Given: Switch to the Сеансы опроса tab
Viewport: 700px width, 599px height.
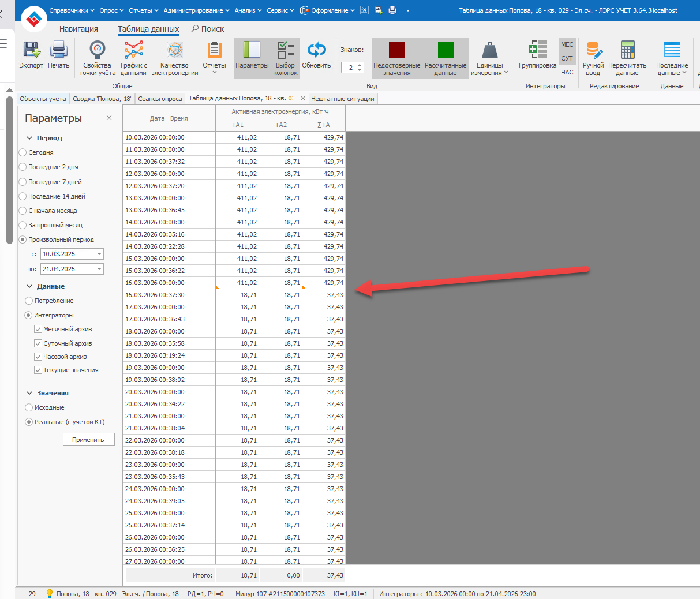Looking at the screenshot, I should click(x=160, y=99).
